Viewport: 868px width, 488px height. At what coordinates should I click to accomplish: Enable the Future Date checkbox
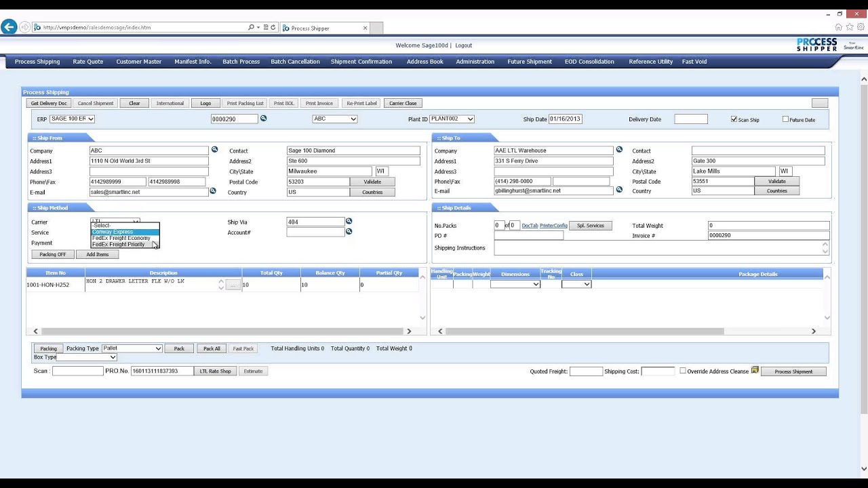tap(785, 119)
